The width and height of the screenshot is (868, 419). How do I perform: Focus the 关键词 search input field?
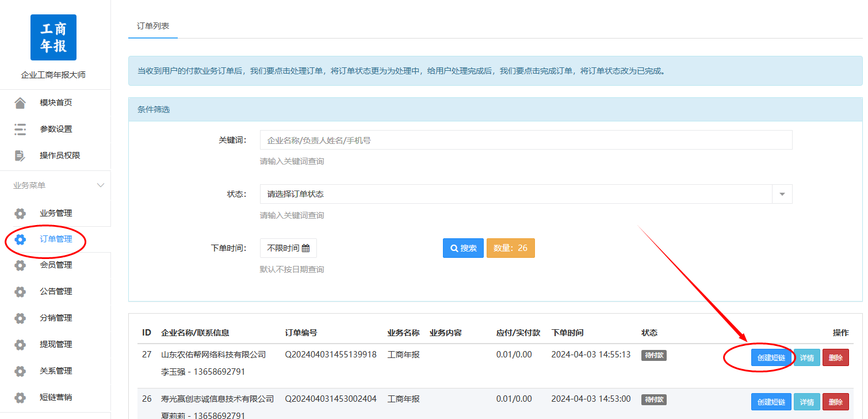click(526, 140)
